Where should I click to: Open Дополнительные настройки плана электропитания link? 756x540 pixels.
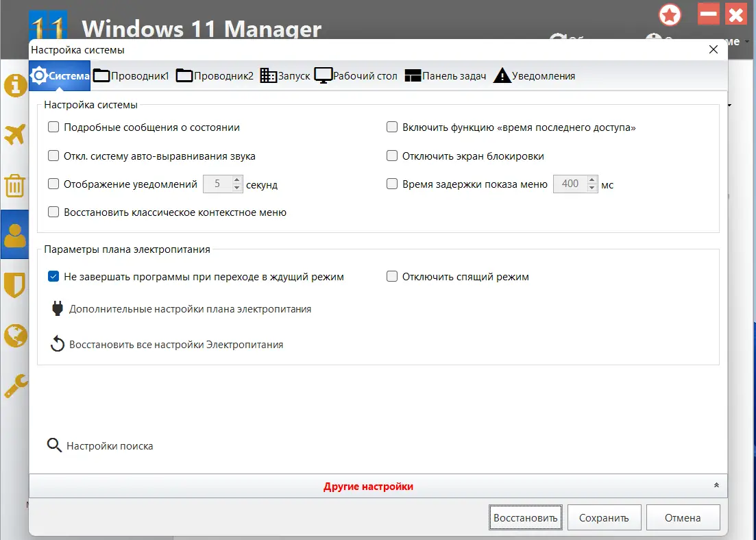click(190, 309)
